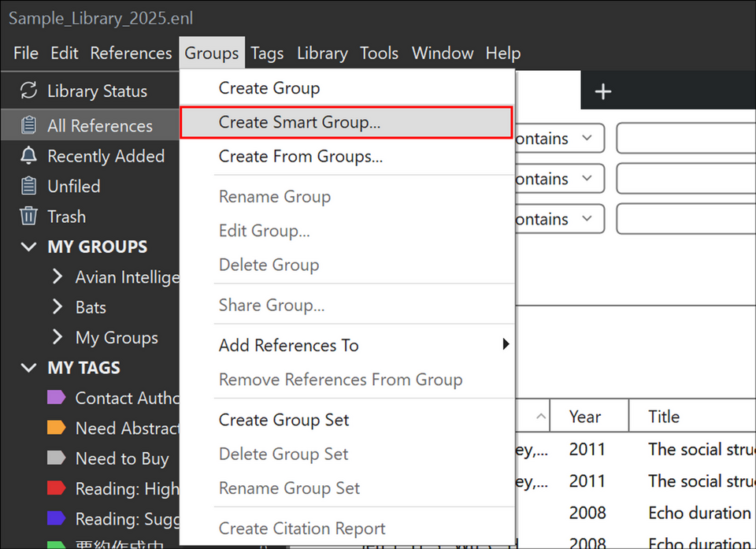Collapse the MY TAGS section
This screenshot has height=549, width=756.
pos(29,368)
